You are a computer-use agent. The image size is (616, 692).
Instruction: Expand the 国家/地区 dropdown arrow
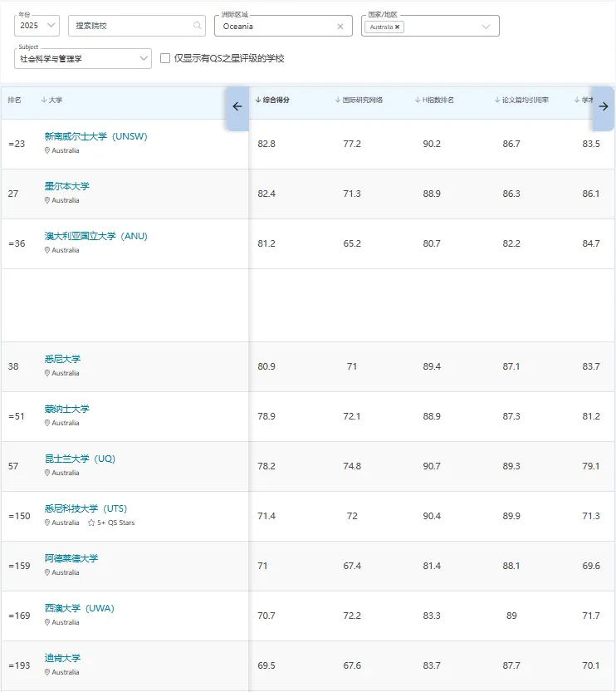click(486, 27)
